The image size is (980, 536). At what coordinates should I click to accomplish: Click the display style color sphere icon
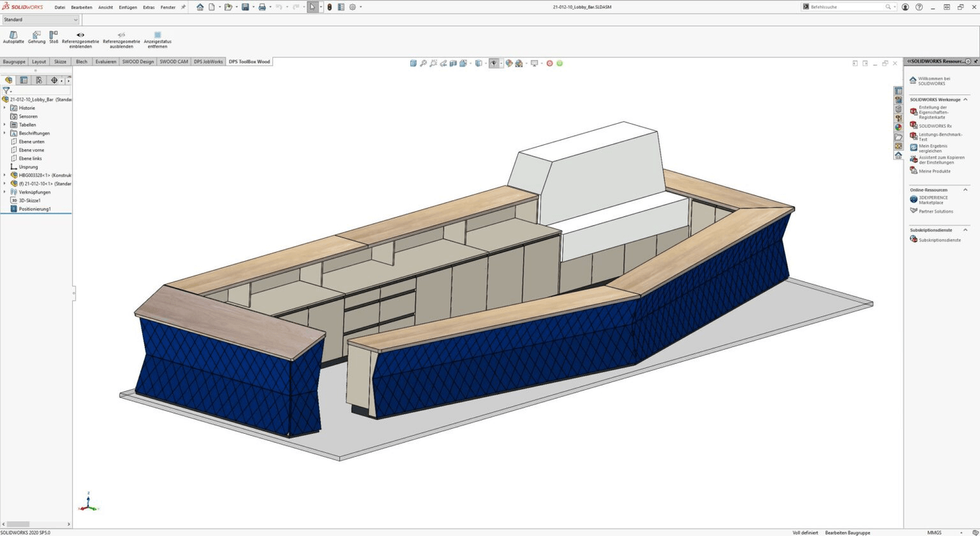click(x=509, y=63)
